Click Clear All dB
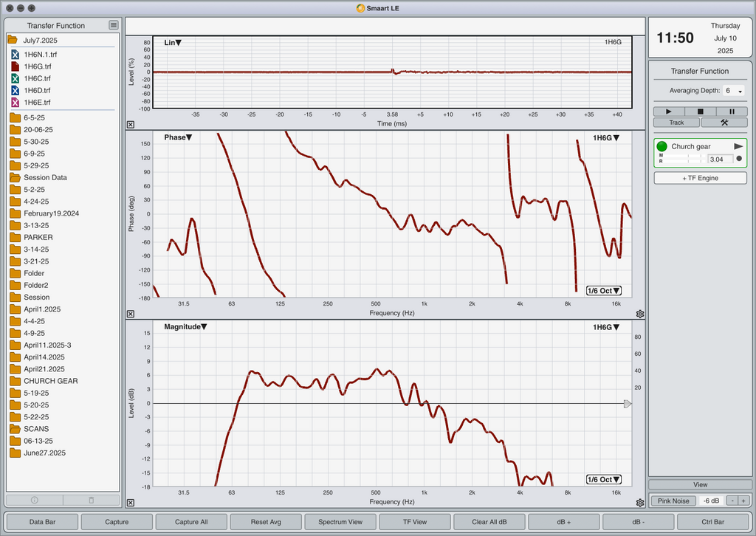The height and width of the screenshot is (536, 756). pos(489,521)
